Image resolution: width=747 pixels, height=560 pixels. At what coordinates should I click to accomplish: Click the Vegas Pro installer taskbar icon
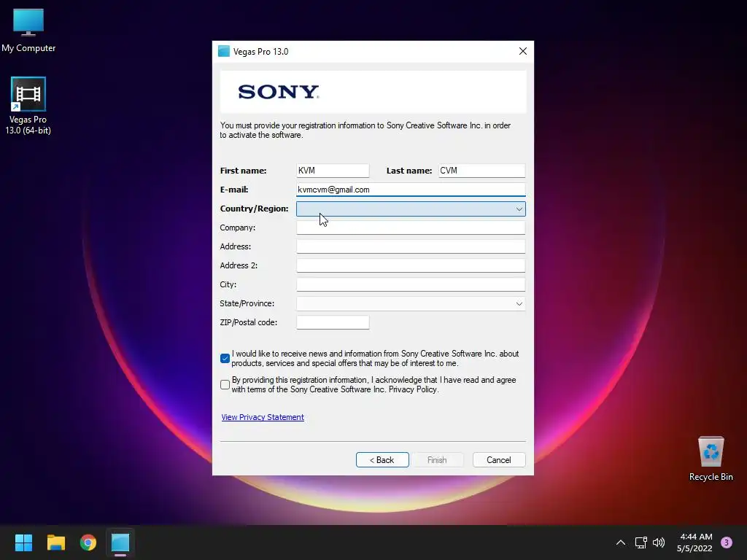(120, 542)
